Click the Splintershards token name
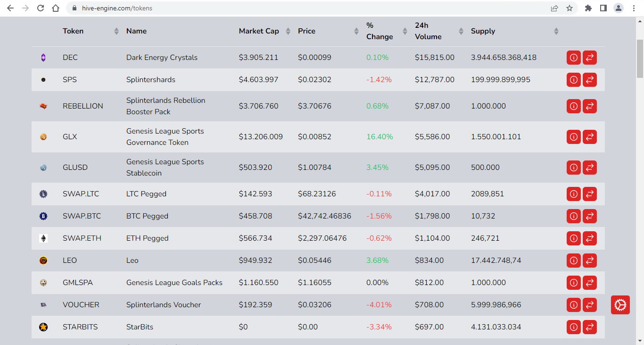The height and width of the screenshot is (345, 644). pos(151,80)
